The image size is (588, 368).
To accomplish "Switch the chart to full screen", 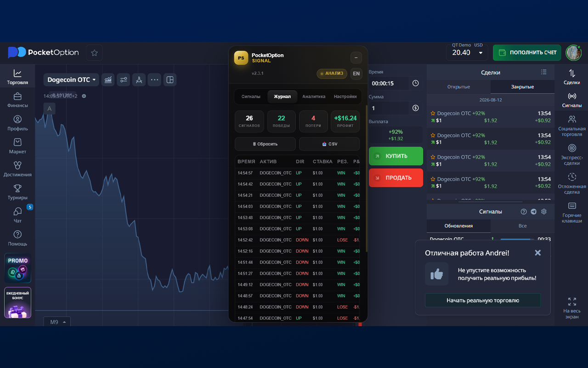I will pos(572,308).
